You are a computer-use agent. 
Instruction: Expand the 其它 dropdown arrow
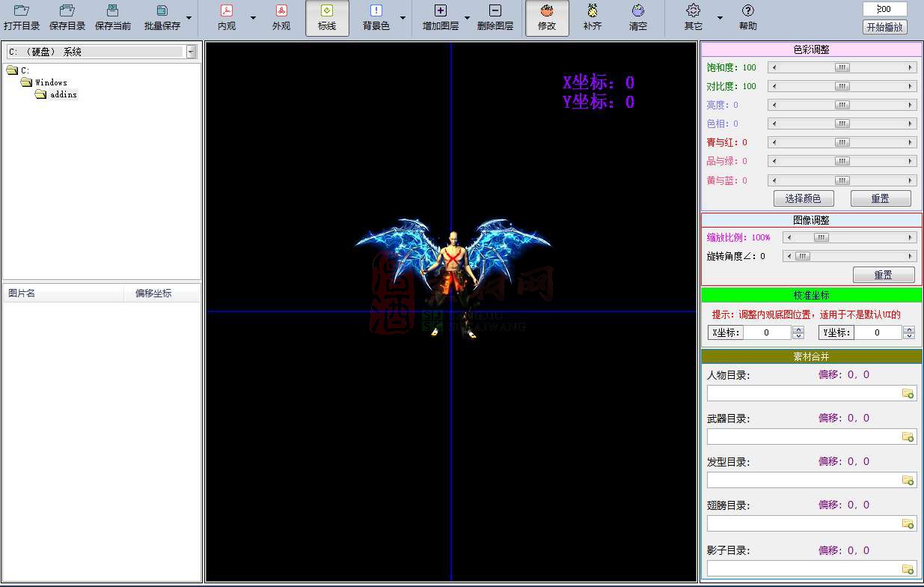click(720, 18)
